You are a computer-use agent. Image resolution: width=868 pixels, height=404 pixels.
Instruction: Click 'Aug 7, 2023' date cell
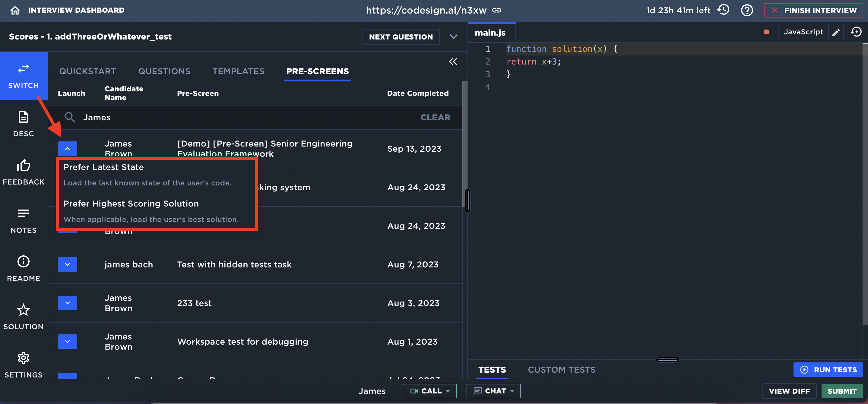[413, 264]
